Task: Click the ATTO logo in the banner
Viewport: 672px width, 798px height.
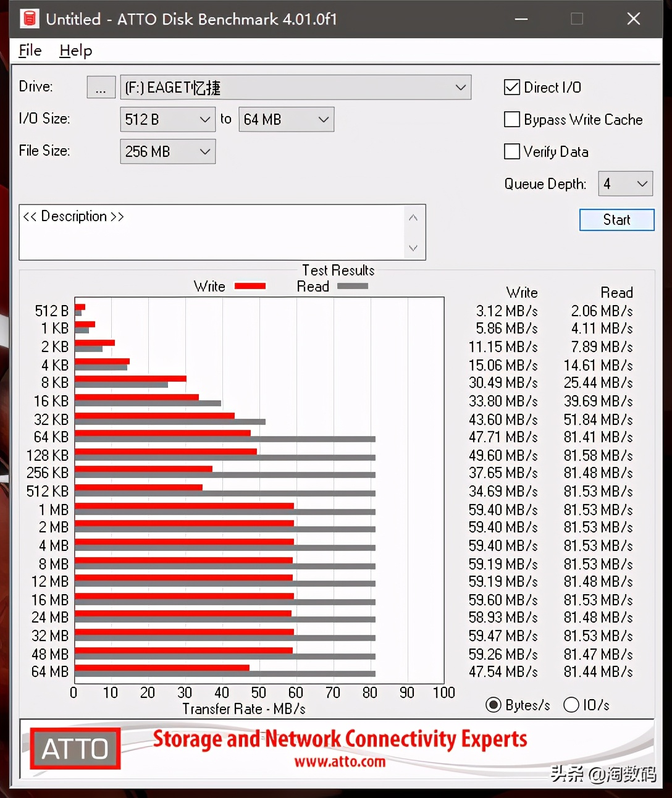Action: point(75,749)
